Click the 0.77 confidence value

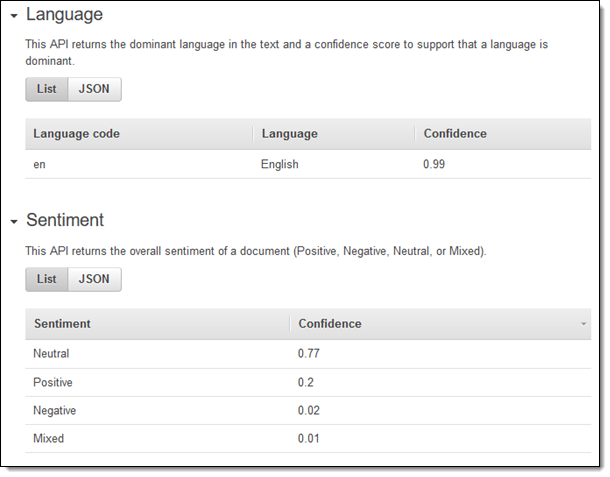[309, 354]
